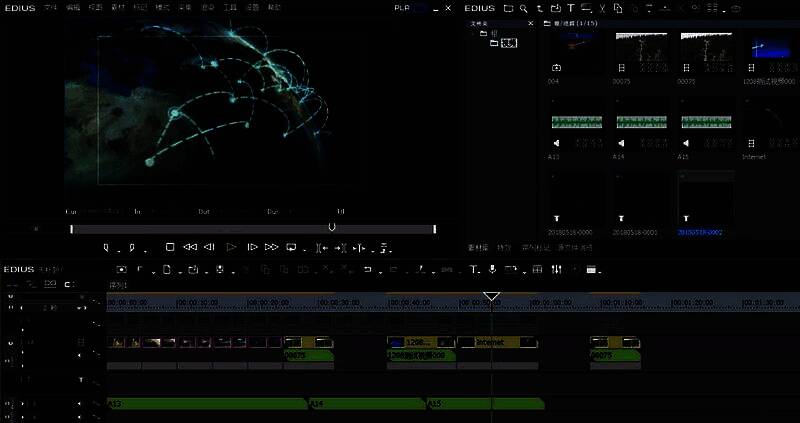Set the In point in the player
Screen dimensions: 800x423
coord(107,247)
